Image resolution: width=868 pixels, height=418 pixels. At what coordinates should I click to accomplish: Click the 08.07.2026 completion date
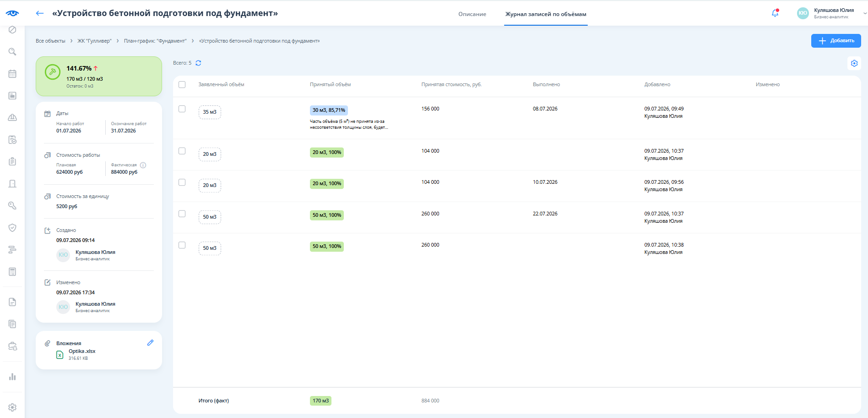[x=545, y=109]
